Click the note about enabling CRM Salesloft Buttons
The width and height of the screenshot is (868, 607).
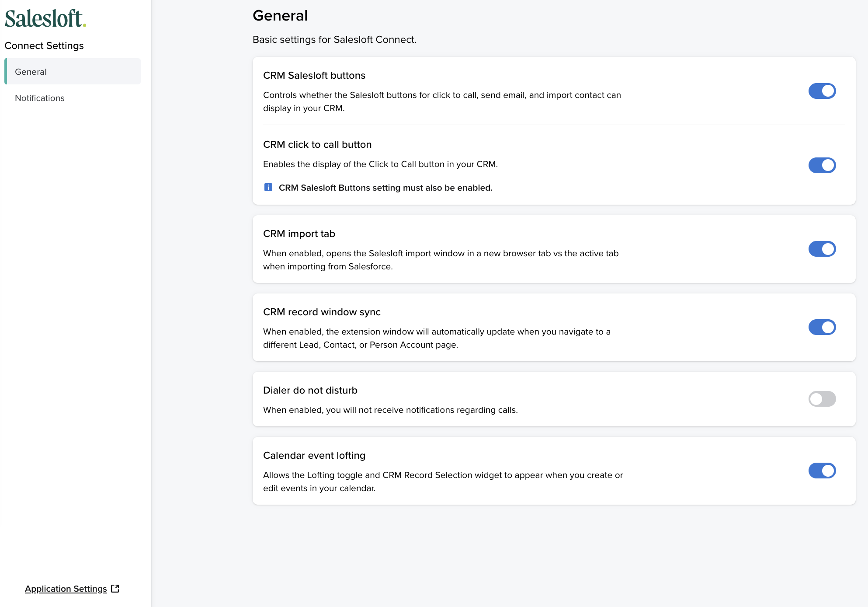click(385, 188)
